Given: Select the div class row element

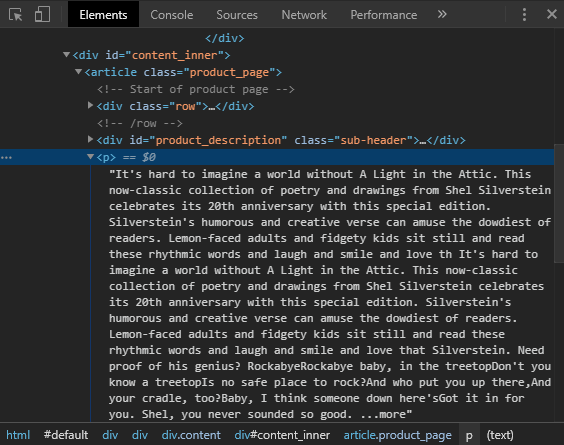Looking at the screenshot, I should [x=175, y=106].
